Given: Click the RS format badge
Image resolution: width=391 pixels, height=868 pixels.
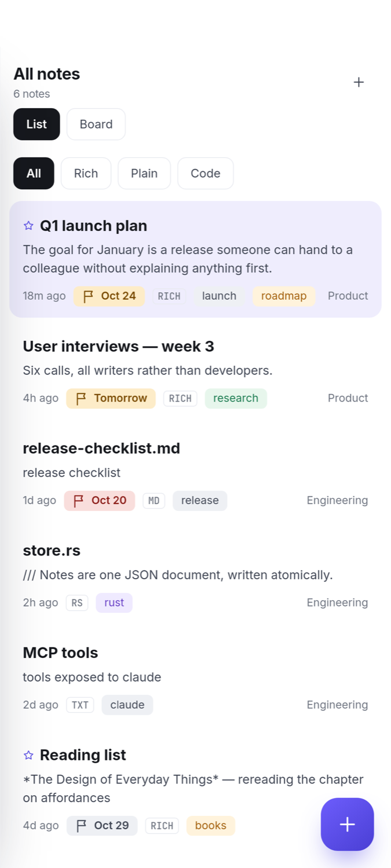Looking at the screenshot, I should (x=77, y=603).
